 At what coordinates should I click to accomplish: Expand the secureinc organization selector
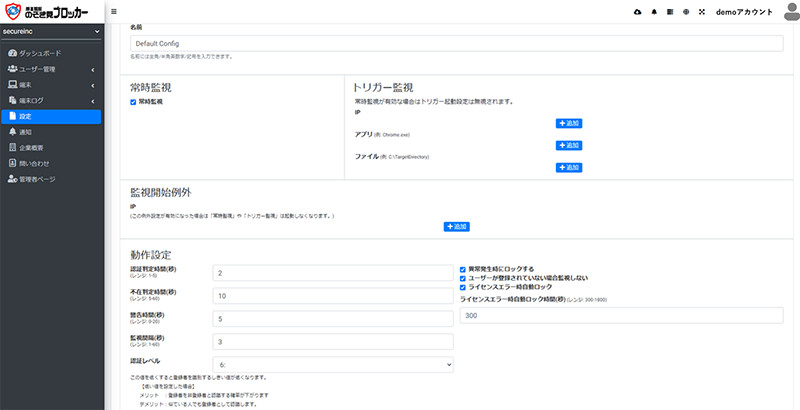coord(52,32)
